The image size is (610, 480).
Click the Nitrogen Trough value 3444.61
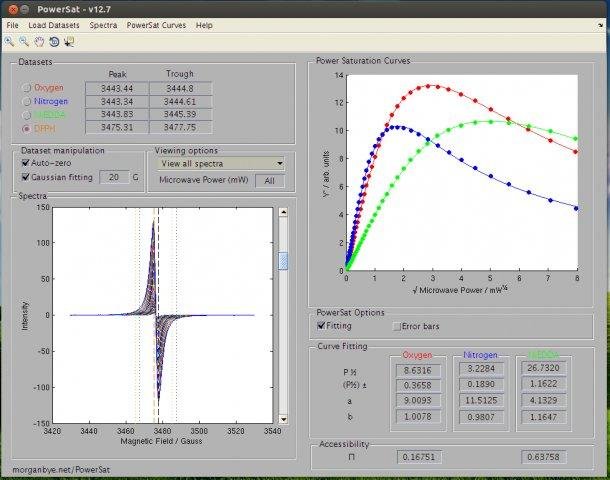click(181, 102)
